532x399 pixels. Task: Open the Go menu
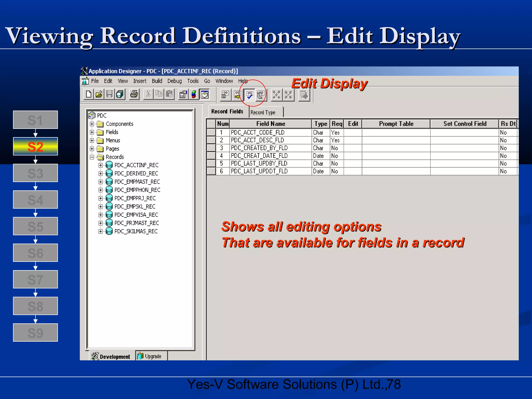(207, 81)
